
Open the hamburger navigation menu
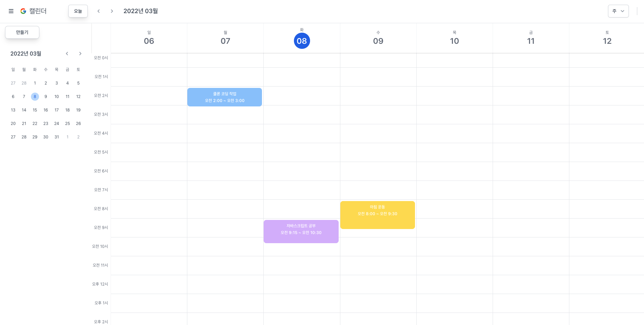tap(11, 11)
